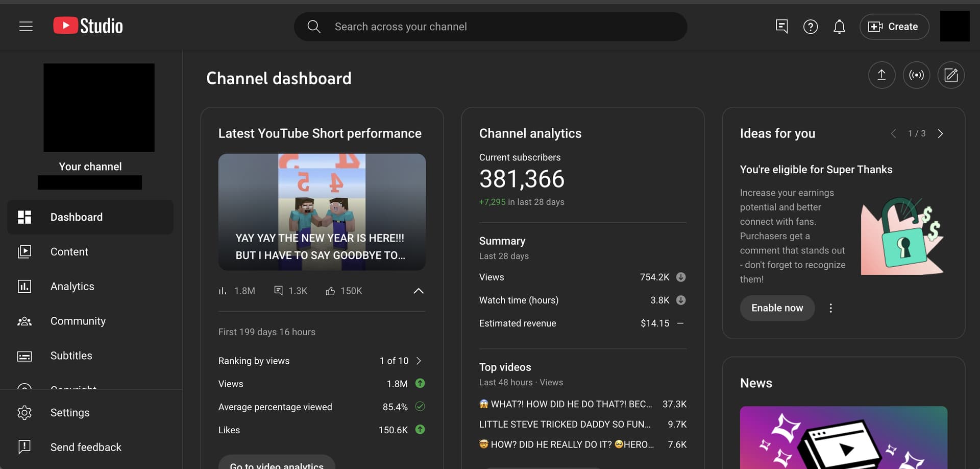Click the green up arrow beside Views 1.8M
980x469 pixels.
(x=420, y=383)
